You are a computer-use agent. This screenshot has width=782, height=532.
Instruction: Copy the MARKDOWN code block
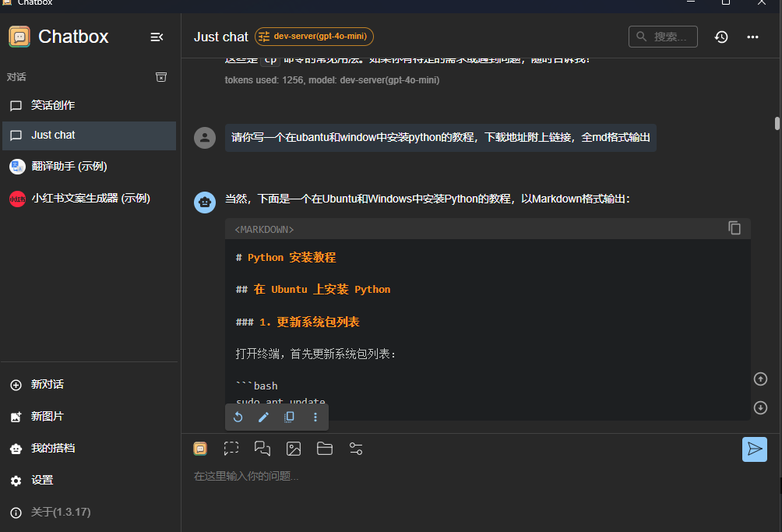pyautogui.click(x=734, y=228)
